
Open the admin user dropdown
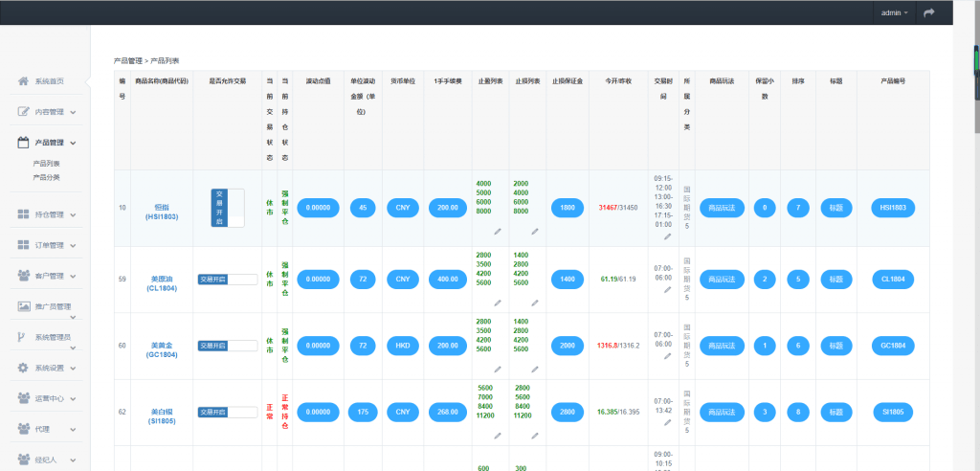click(895, 12)
